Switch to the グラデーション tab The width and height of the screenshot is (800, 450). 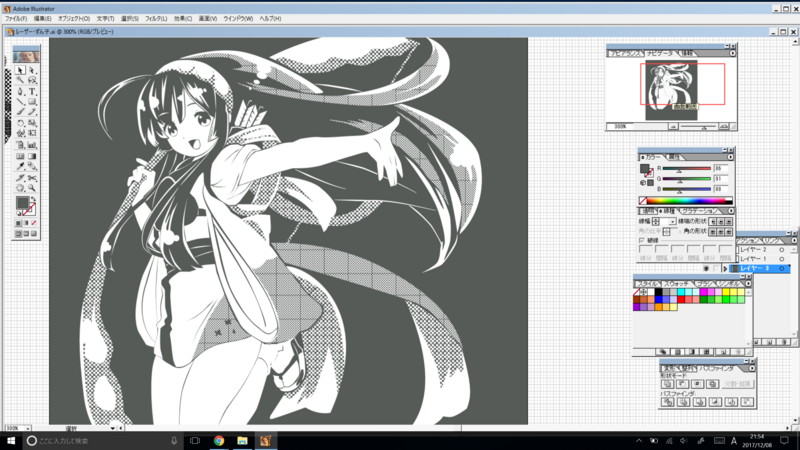point(699,211)
